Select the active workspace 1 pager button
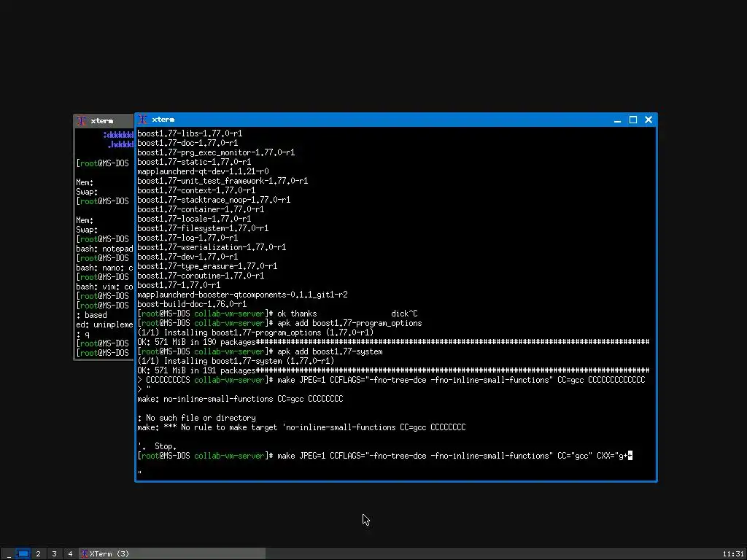Viewport: 747px width, 560px height. tap(23, 554)
